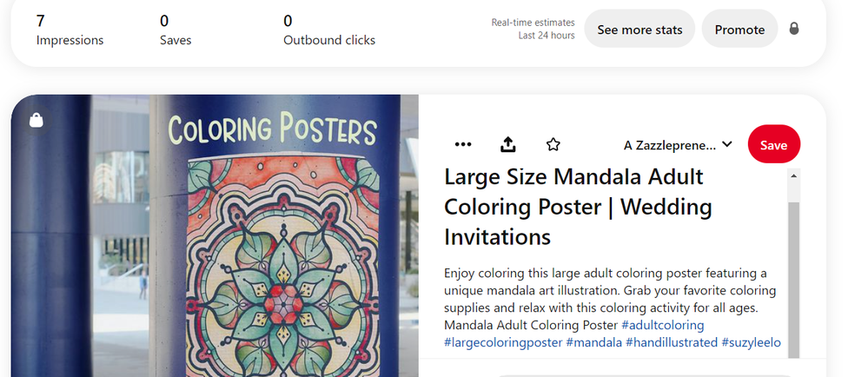
Task: Click the Outbound clicks stat
Action: tap(329, 30)
